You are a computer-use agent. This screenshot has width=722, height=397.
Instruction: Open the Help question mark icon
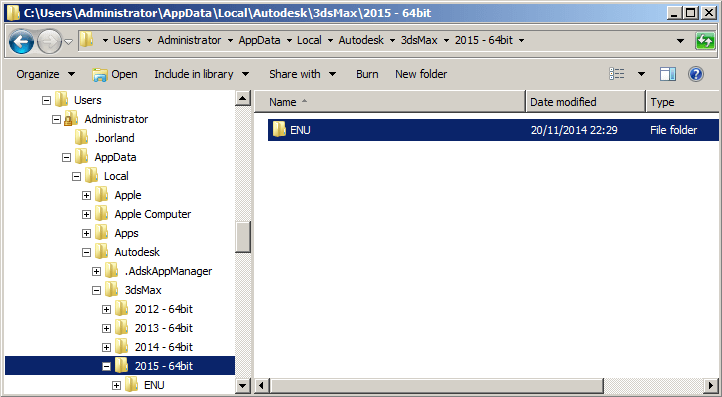pos(696,74)
